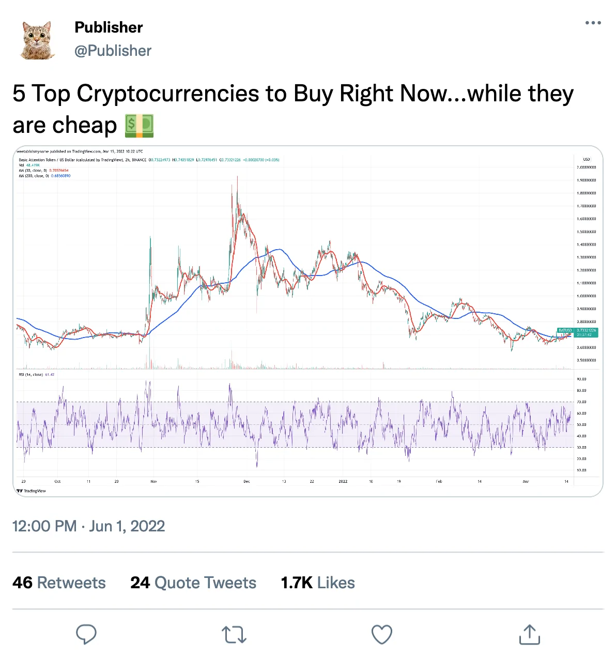Image resolution: width=616 pixels, height=672 pixels.
Task: Click the green BATUSD price tag on chart
Action: point(577,332)
